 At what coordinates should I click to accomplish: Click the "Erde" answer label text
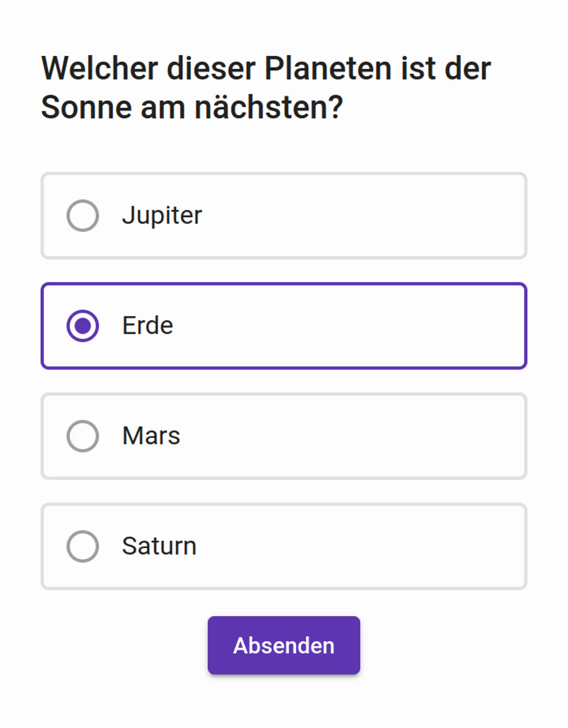148,326
